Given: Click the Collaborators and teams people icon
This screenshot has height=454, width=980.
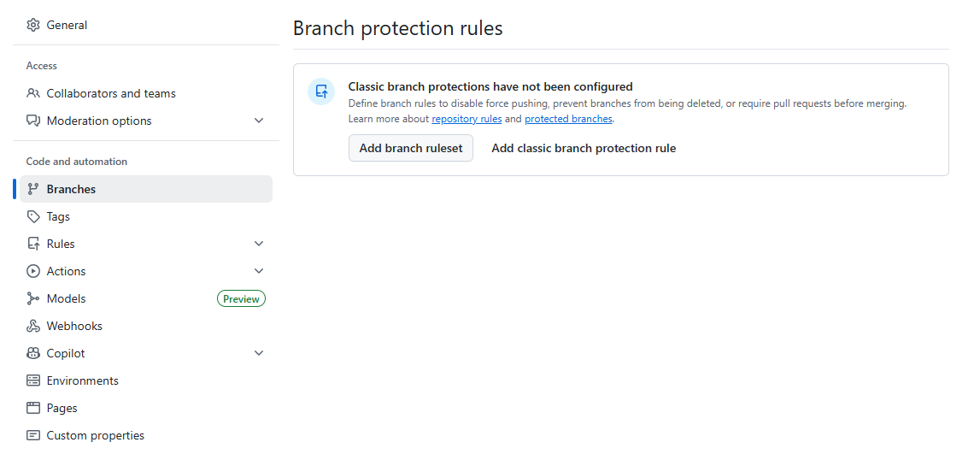Looking at the screenshot, I should click(33, 93).
